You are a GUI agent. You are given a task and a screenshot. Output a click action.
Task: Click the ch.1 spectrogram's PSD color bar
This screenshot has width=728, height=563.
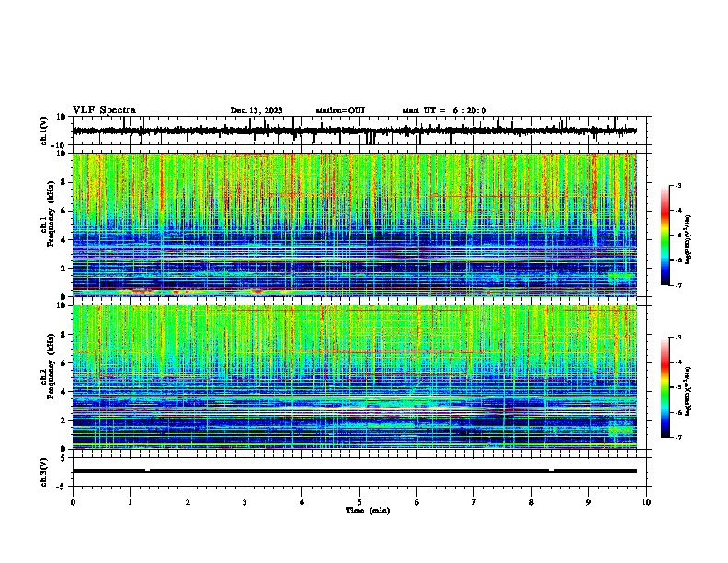click(665, 236)
